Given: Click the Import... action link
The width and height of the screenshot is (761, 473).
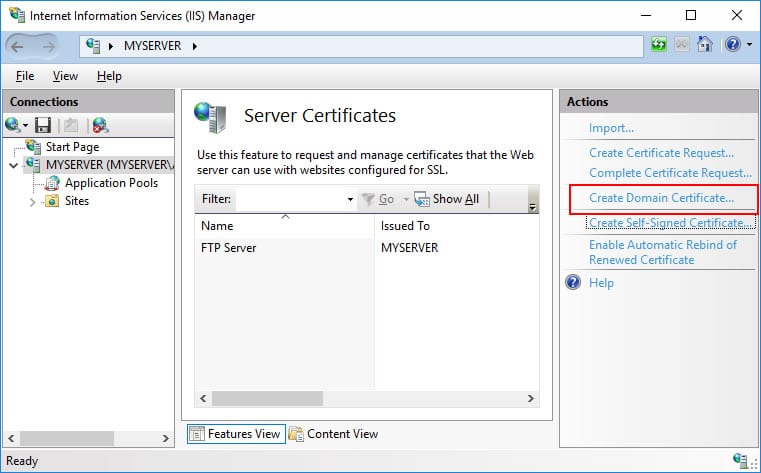Looking at the screenshot, I should pyautogui.click(x=612, y=128).
